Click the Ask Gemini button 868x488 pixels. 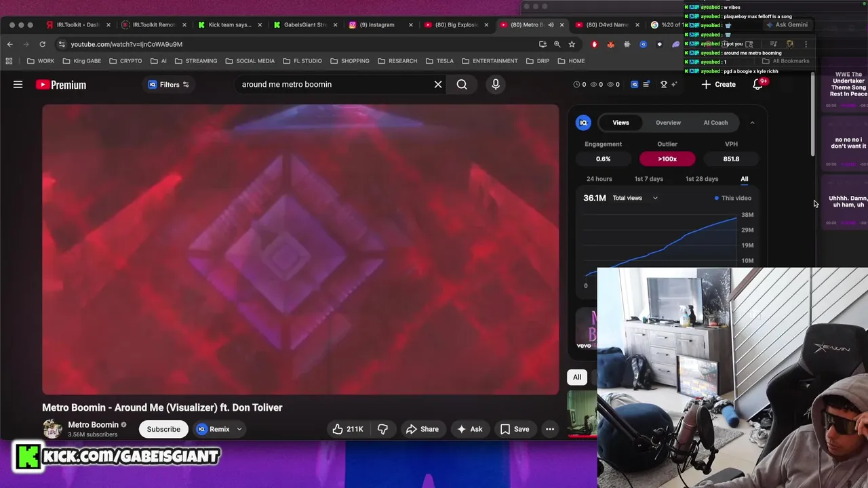pyautogui.click(x=787, y=25)
